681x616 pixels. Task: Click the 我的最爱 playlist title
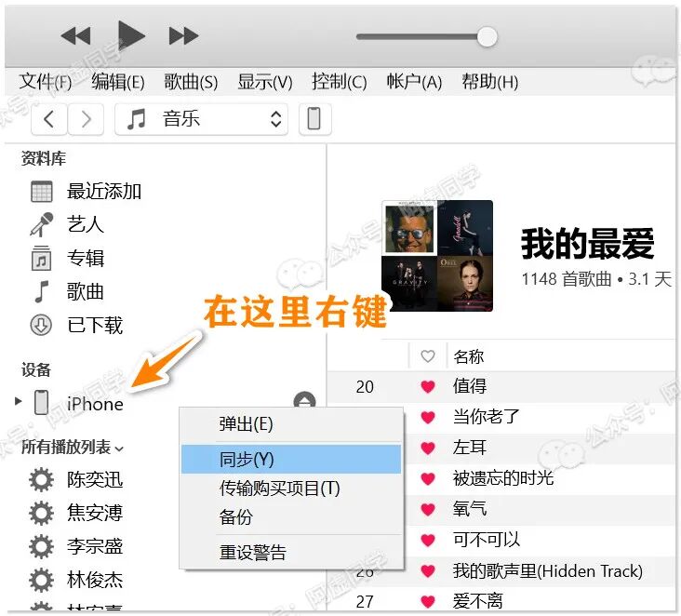(588, 244)
